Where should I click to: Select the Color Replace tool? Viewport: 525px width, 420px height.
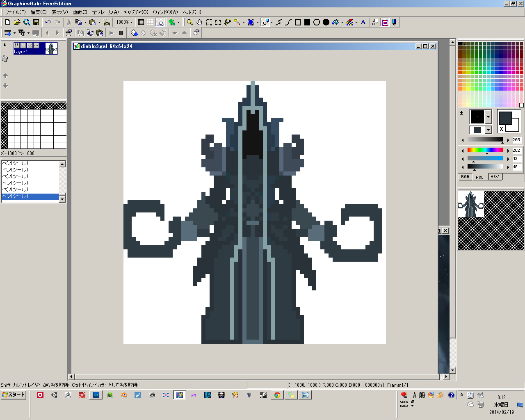point(349,22)
